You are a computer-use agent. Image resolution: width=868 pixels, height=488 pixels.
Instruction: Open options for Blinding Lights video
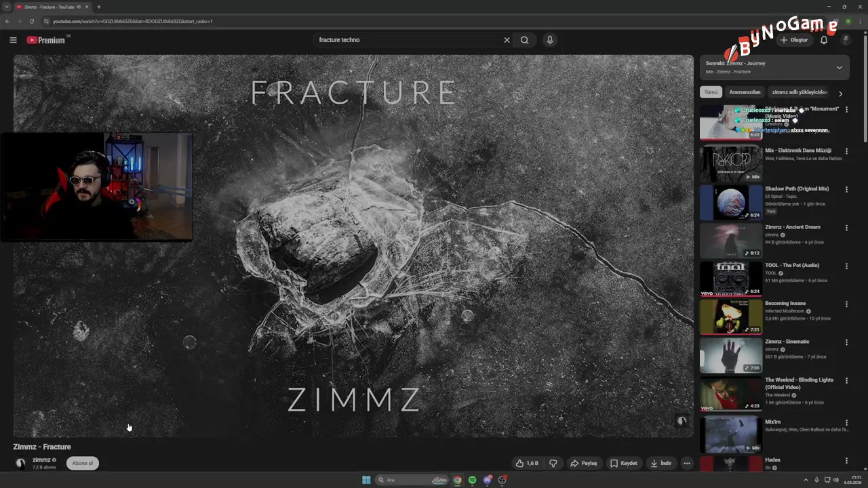[846, 381]
